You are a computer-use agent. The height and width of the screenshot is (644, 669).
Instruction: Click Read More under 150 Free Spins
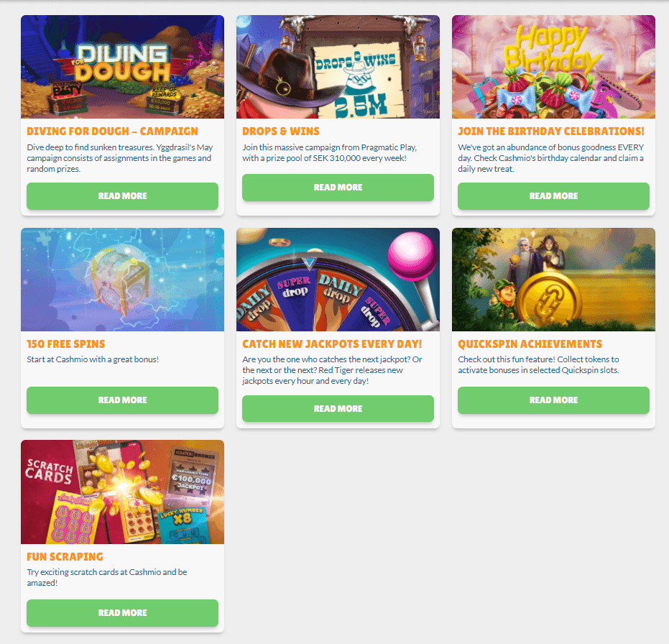(x=122, y=400)
